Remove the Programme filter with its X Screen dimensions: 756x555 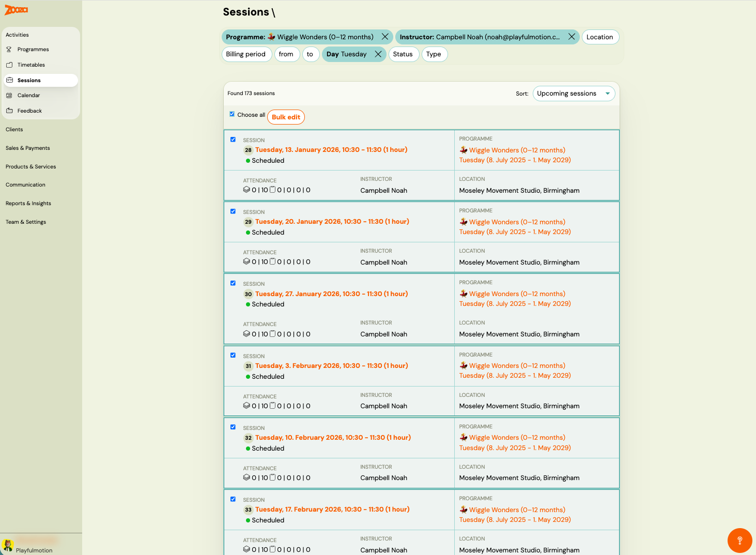click(x=385, y=37)
